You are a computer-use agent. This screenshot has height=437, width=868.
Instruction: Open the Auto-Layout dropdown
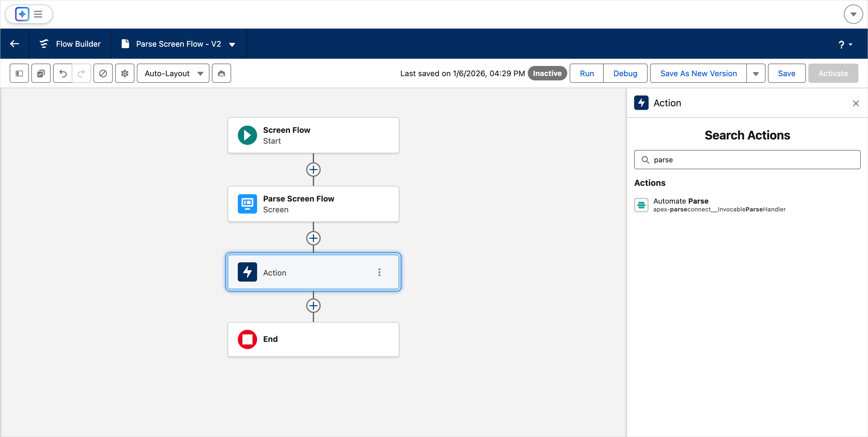(x=173, y=73)
